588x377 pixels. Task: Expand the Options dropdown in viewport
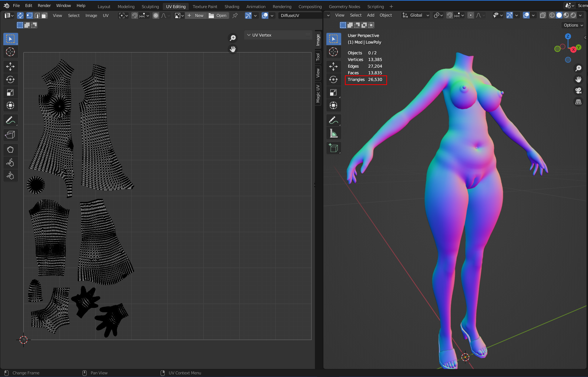click(573, 25)
